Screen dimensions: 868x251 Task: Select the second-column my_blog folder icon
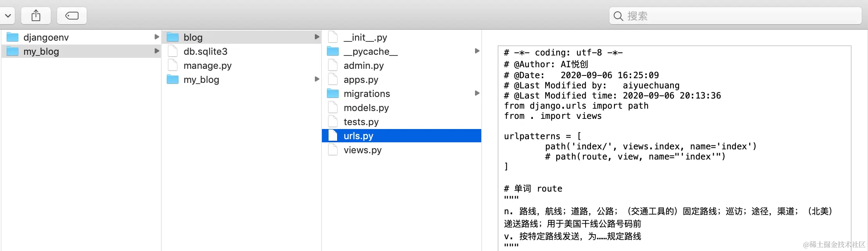point(173,79)
